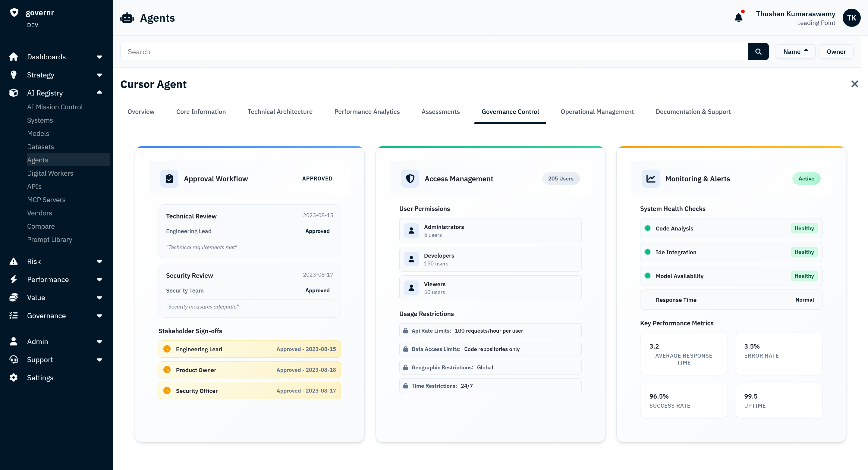868x470 pixels.
Task: Switch to the Technical Architecture tab
Action: tap(280, 111)
